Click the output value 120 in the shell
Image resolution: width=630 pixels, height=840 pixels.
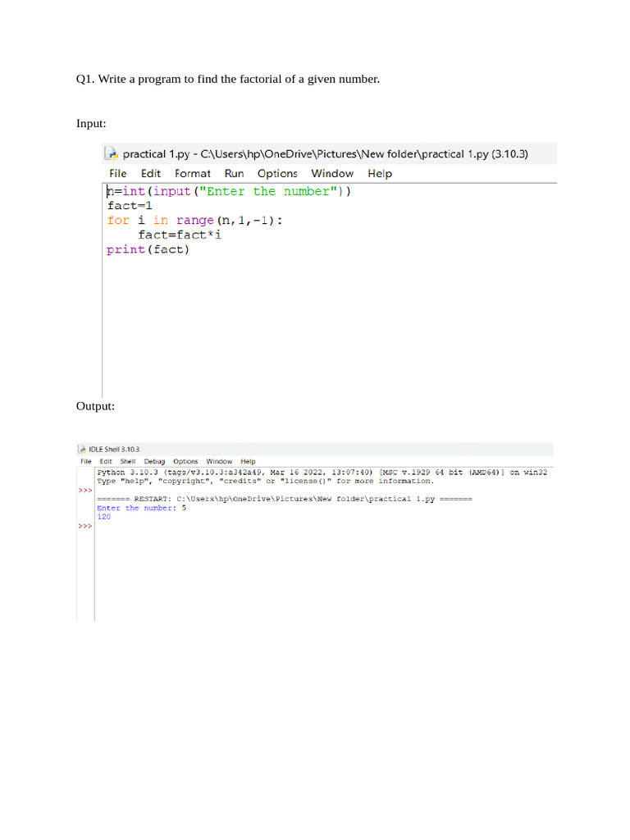point(104,517)
